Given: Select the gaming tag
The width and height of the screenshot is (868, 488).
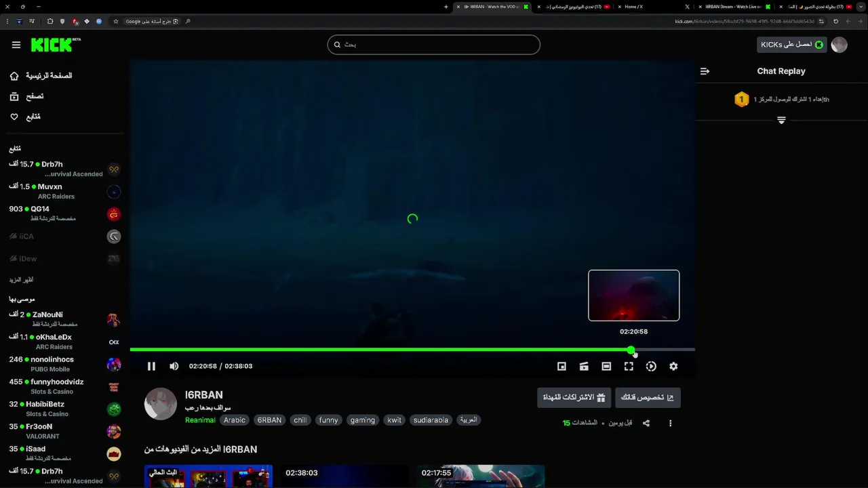Looking at the screenshot, I should 363,420.
